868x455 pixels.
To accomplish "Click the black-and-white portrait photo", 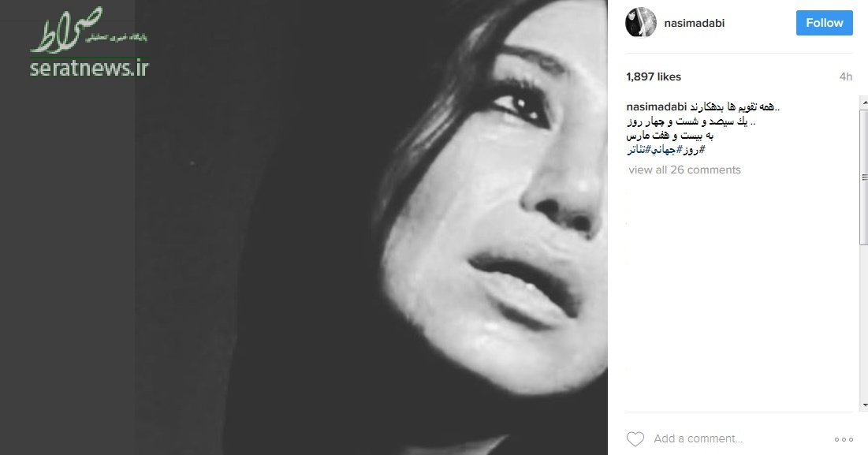I will click(304, 227).
